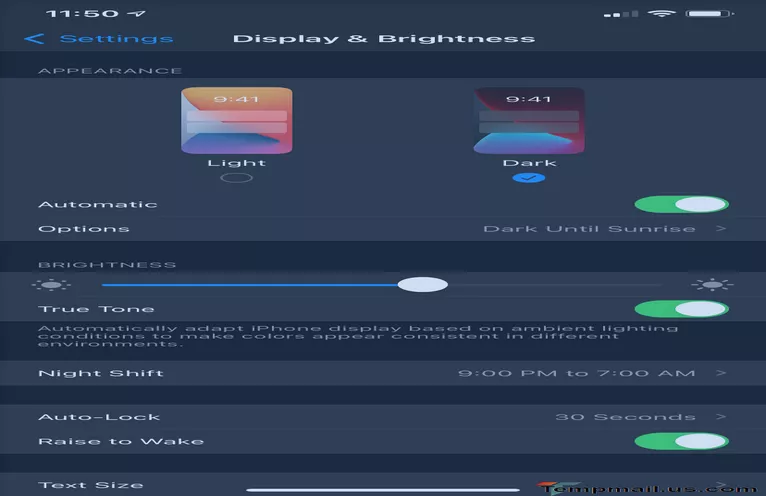Turn off the True Tone switch

pyautogui.click(x=681, y=309)
